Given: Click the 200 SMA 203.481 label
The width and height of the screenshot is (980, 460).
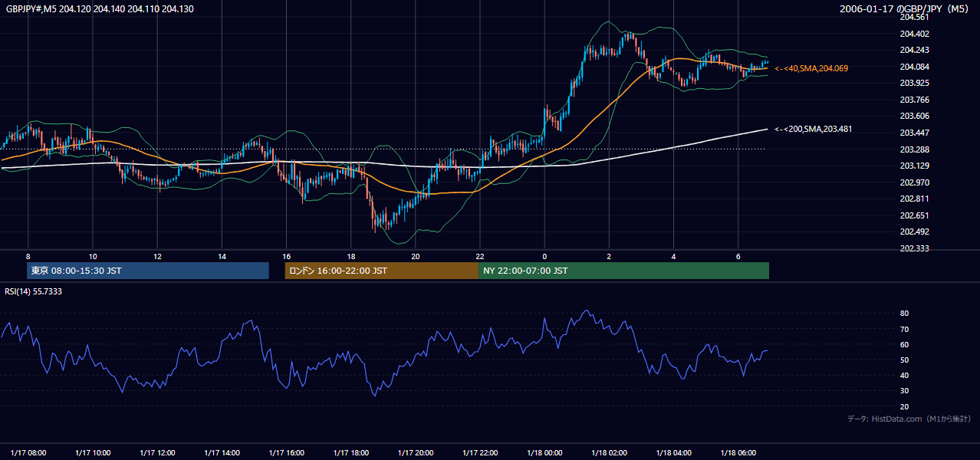Looking at the screenshot, I should click(x=813, y=129).
